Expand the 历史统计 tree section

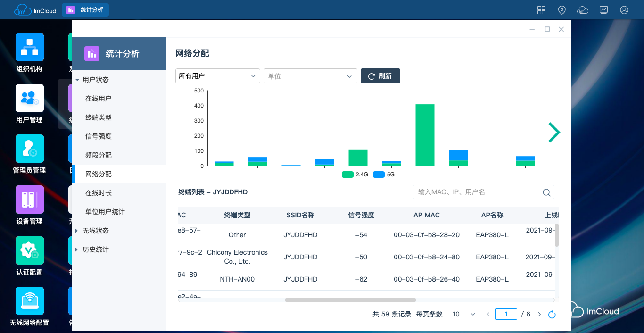point(95,250)
